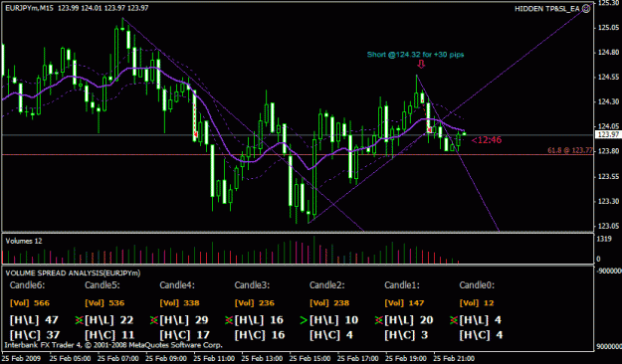622x364 pixels.
Task: Click the [H\L] 22 reading
Action: pos(109,320)
